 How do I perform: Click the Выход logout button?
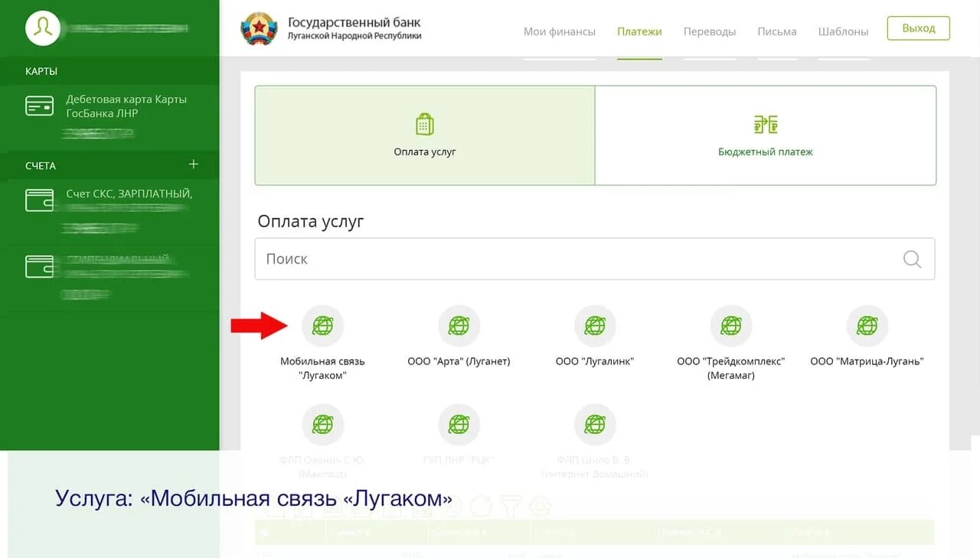point(919,28)
